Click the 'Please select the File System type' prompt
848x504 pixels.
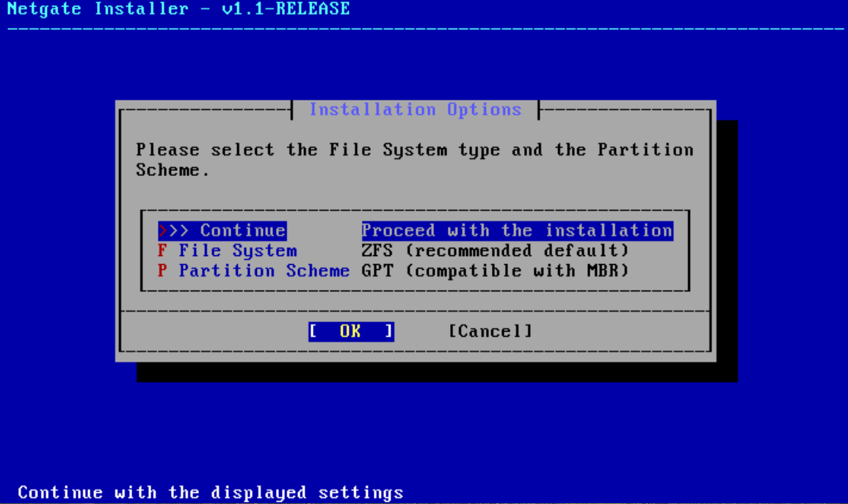[414, 160]
